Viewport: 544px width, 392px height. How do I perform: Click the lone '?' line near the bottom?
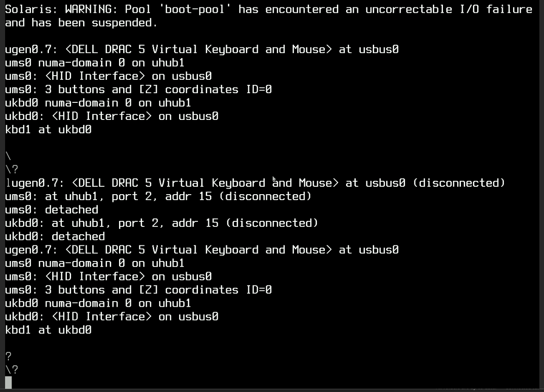(x=8, y=356)
